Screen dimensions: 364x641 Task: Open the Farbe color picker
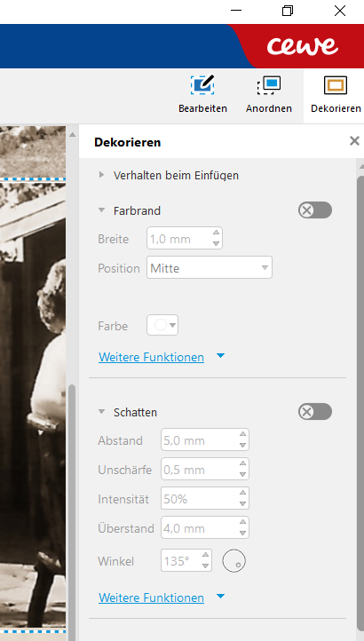(x=162, y=325)
